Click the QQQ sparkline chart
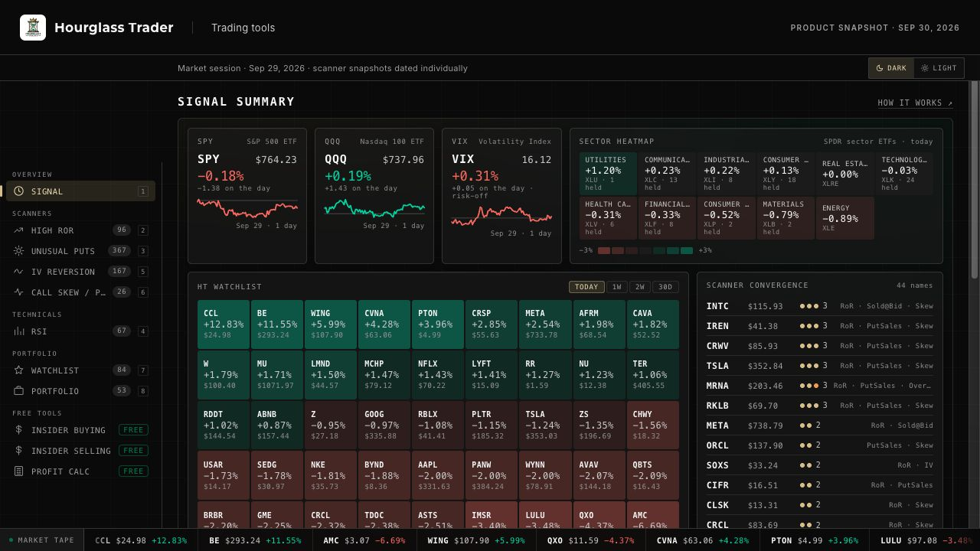Screen dimensions: 980x551 (x=374, y=208)
